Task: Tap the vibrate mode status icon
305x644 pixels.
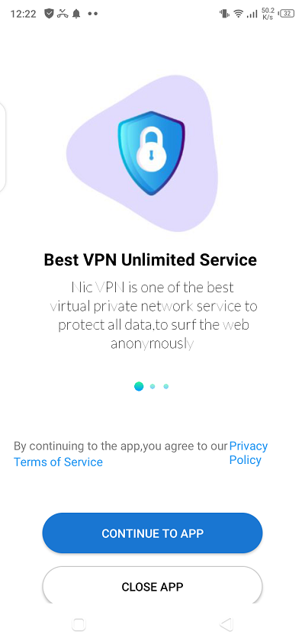Action: (224, 14)
